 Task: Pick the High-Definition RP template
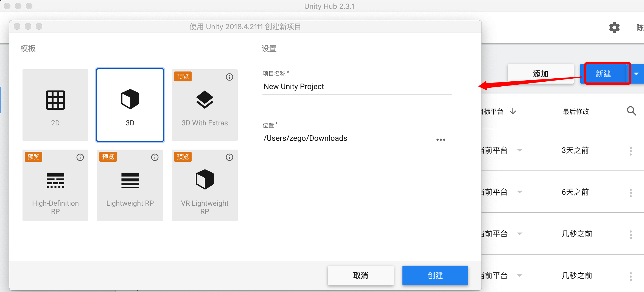(x=55, y=185)
